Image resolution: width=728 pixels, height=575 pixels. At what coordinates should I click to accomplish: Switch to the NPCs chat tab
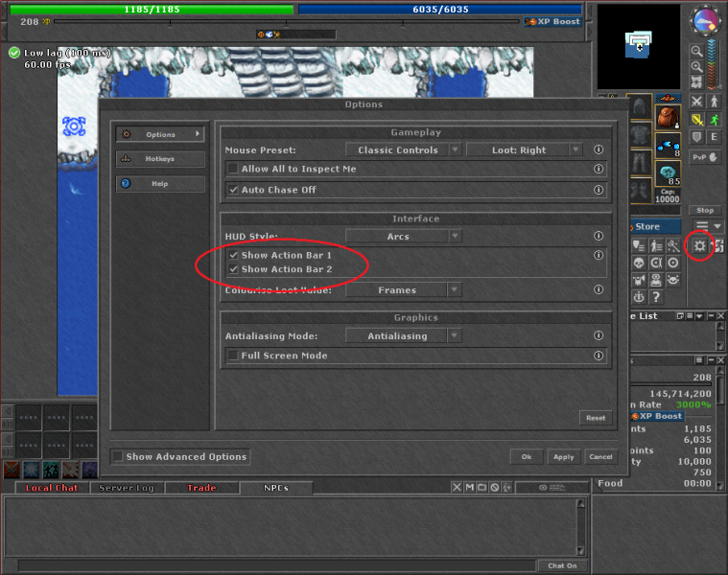276,488
